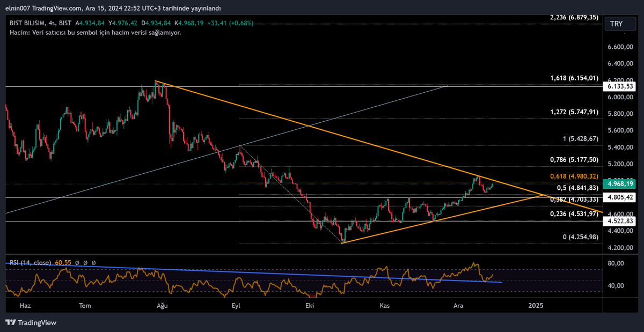Image resolution: width=644 pixels, height=332 pixels.
Task: Click the RSI (14, close) indicator label
Action: pyautogui.click(x=30, y=263)
